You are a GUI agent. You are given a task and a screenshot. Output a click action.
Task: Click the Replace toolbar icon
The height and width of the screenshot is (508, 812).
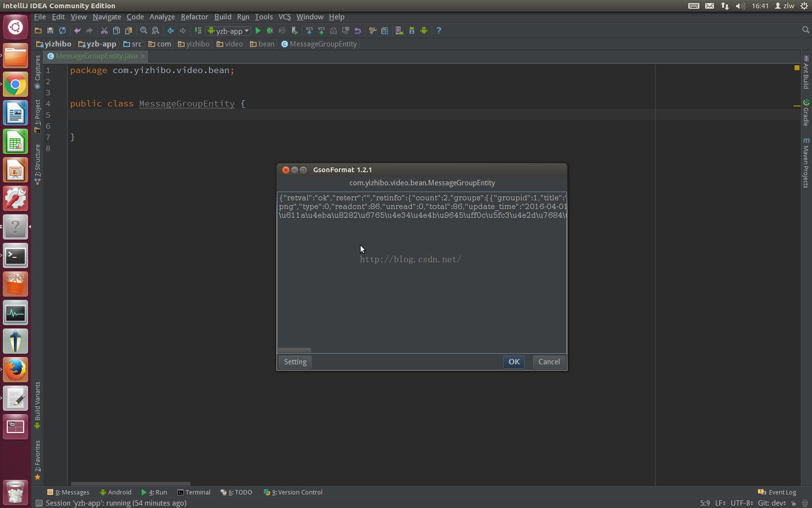pos(156,30)
